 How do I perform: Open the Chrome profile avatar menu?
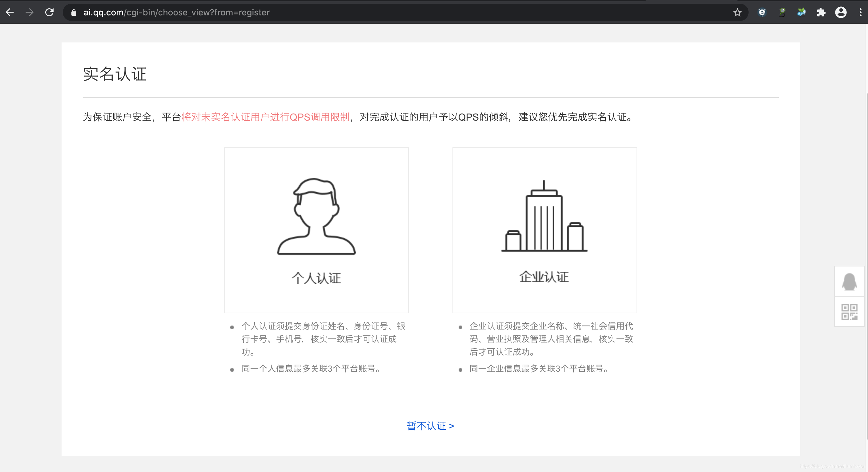[841, 13]
